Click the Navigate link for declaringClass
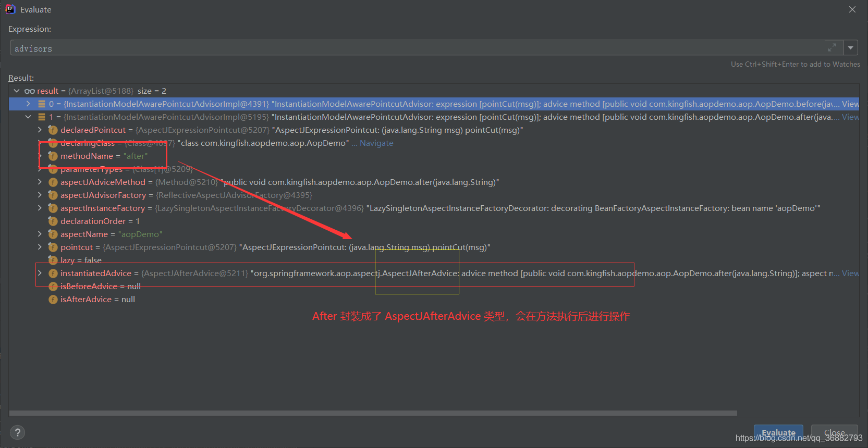Image resolution: width=868 pixels, height=448 pixels. (x=376, y=143)
